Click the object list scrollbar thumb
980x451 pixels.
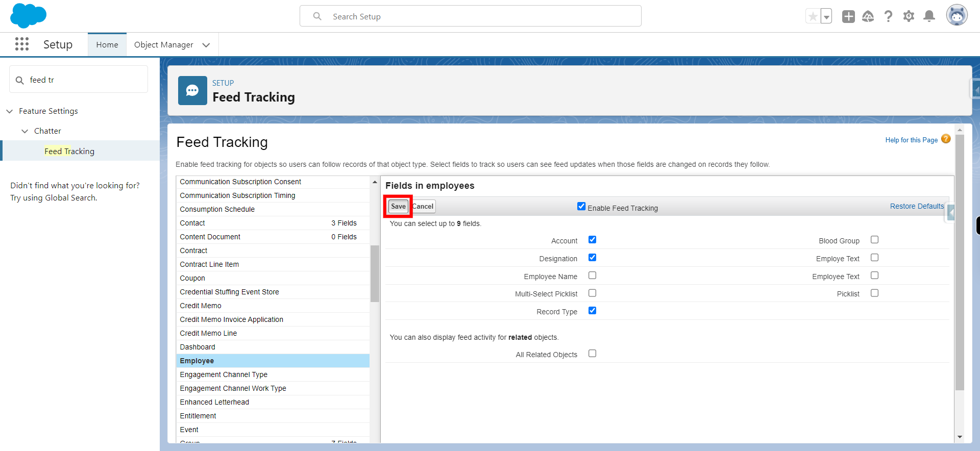(x=375, y=273)
